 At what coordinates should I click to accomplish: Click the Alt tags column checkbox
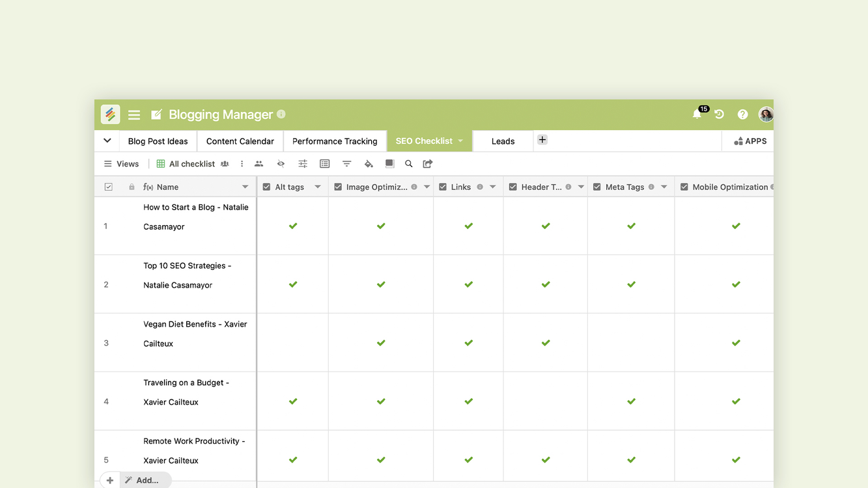click(266, 187)
